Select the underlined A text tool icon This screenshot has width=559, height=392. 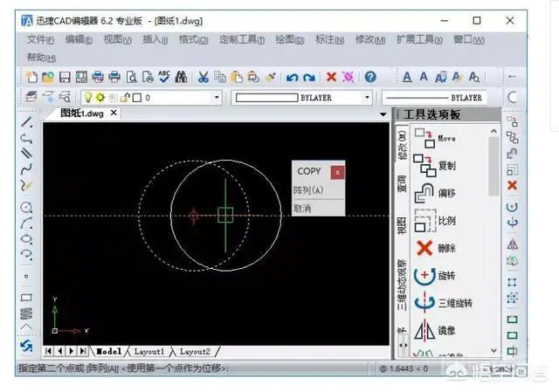(407, 77)
